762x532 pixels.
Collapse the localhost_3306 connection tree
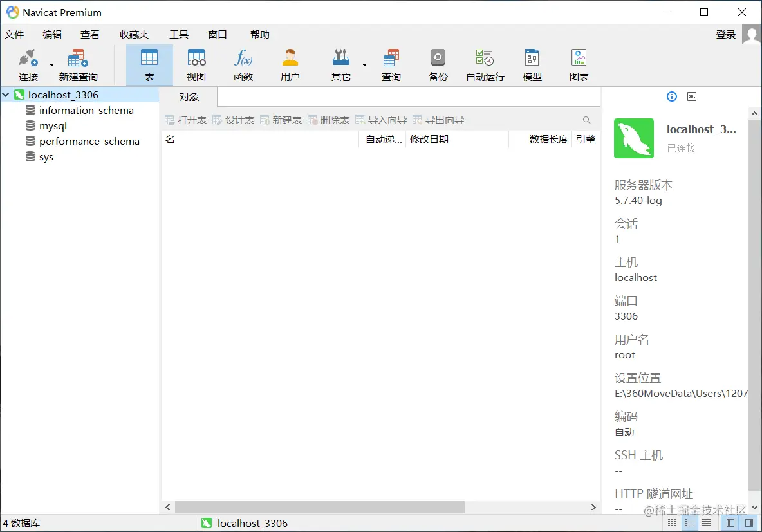tap(6, 95)
